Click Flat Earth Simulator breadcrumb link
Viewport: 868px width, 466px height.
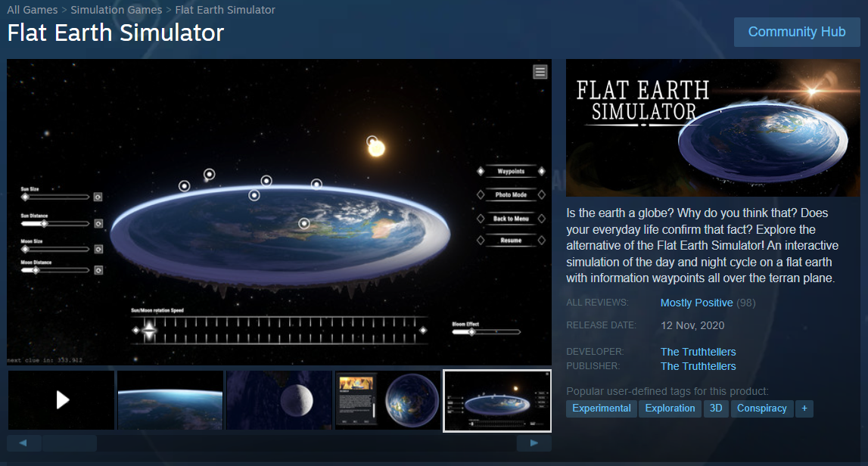pyautogui.click(x=225, y=10)
